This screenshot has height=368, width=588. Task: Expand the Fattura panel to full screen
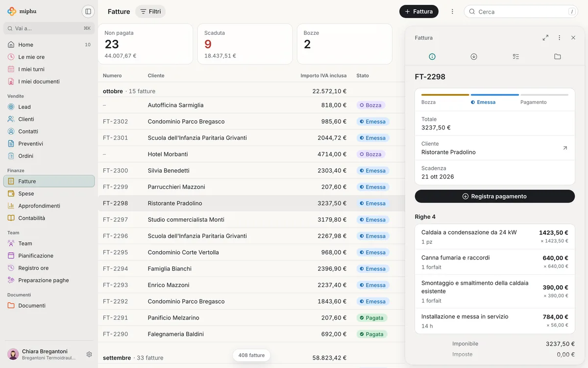[x=545, y=38]
